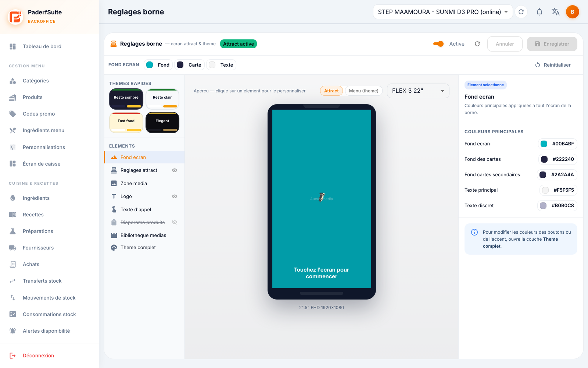The width and height of the screenshot is (588, 368).
Task: Click the refresh icon in top header
Action: 521,12
